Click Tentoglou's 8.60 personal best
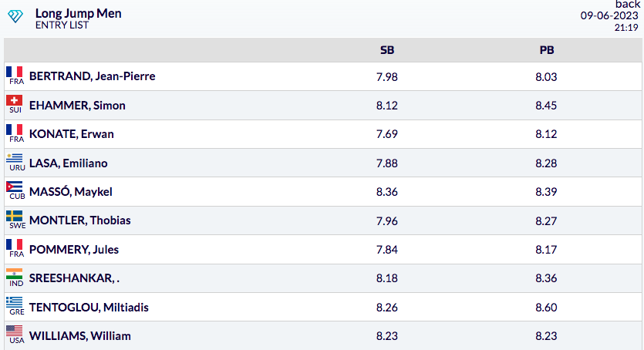This screenshot has width=644, height=350. click(546, 308)
